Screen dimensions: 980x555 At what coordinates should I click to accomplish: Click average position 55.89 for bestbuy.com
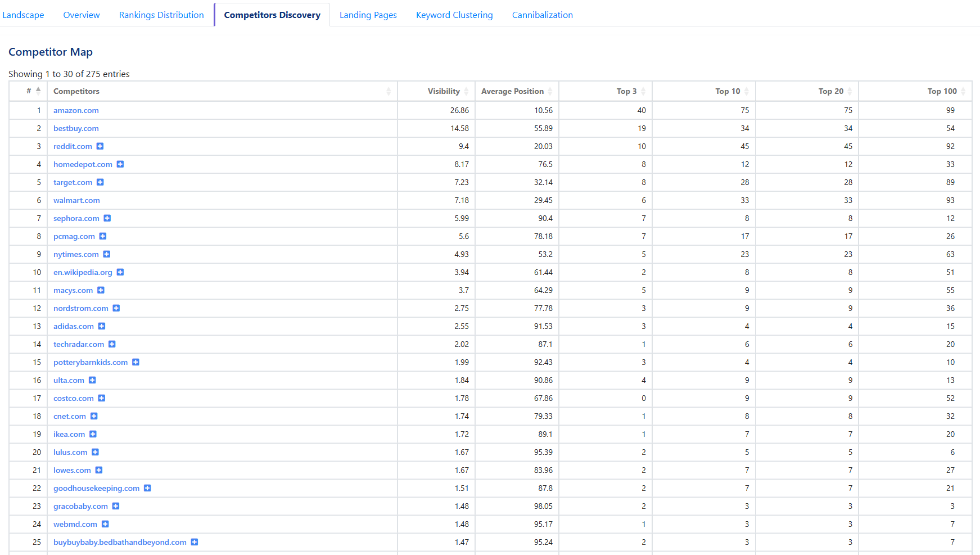tap(543, 128)
